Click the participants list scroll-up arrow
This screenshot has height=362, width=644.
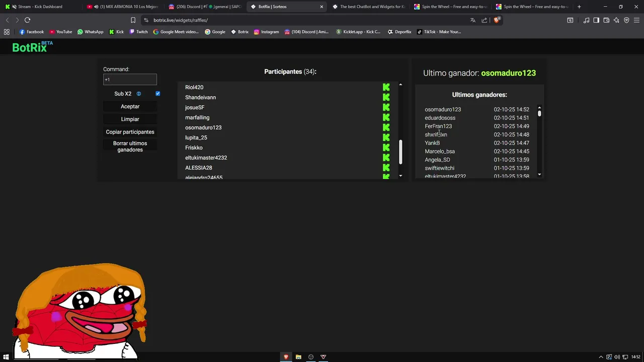(x=400, y=85)
